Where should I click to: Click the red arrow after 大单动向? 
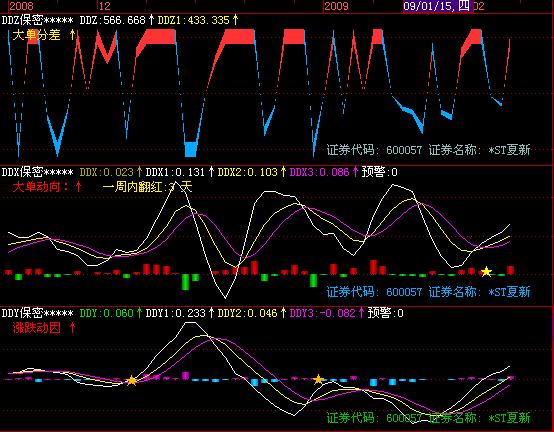78,187
